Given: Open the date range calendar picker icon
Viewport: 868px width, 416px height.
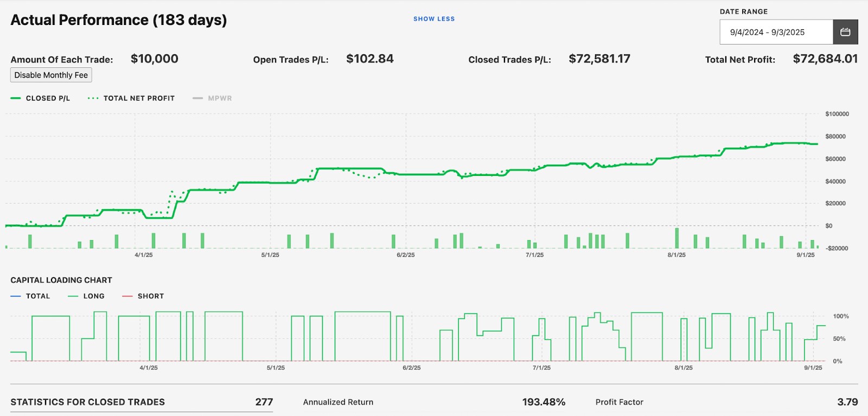Looking at the screenshot, I should [845, 32].
